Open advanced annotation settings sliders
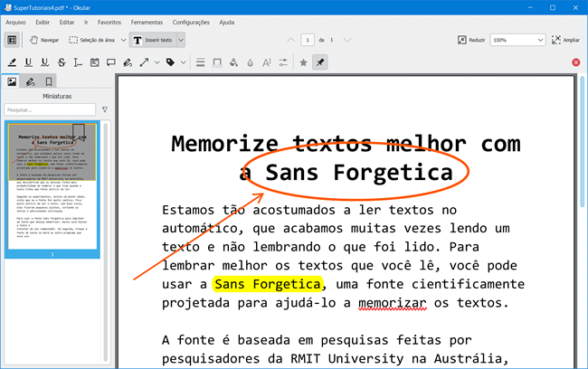 point(283,62)
